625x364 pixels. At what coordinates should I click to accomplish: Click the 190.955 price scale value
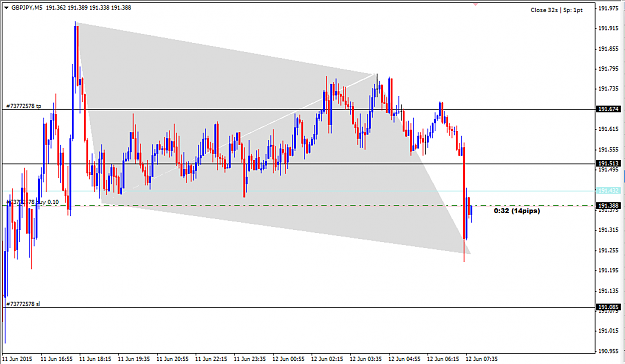pyautogui.click(x=608, y=351)
